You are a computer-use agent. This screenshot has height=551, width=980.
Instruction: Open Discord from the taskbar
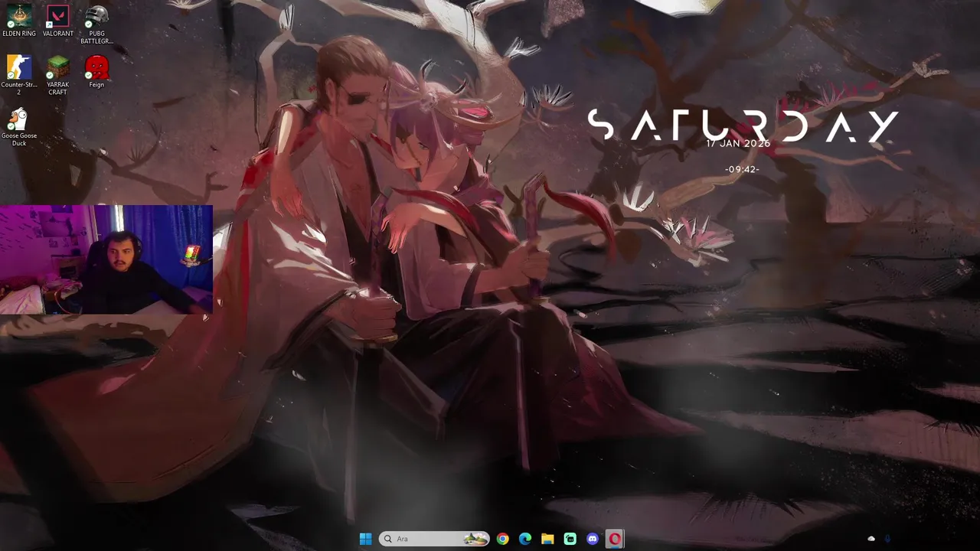pyautogui.click(x=593, y=539)
